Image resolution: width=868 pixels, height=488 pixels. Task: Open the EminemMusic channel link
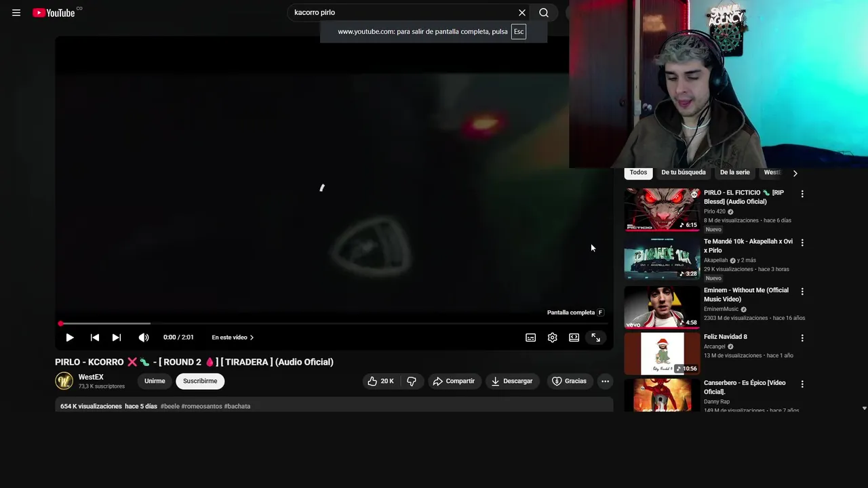721,309
